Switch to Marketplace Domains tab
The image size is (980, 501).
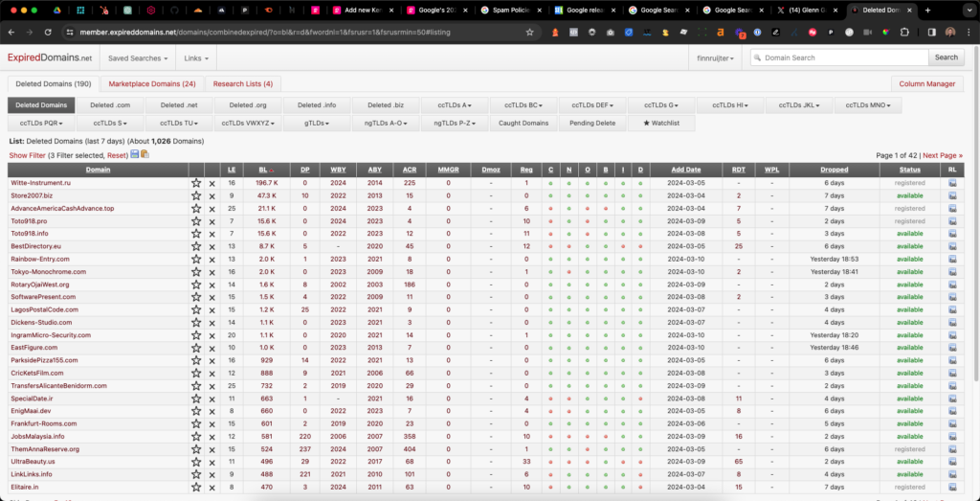pyautogui.click(x=152, y=83)
